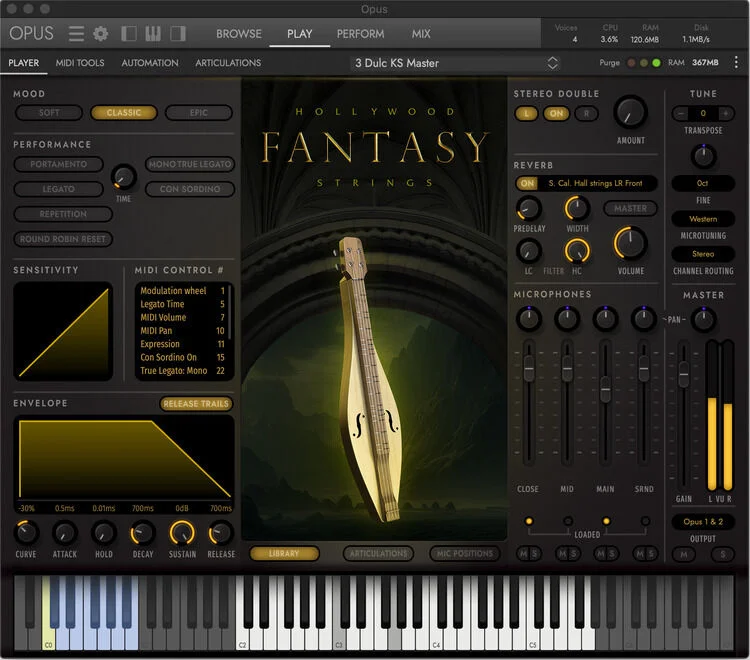Image resolution: width=750 pixels, height=660 pixels.
Task: Toggle the right sidebar panel icon
Action: click(178, 33)
